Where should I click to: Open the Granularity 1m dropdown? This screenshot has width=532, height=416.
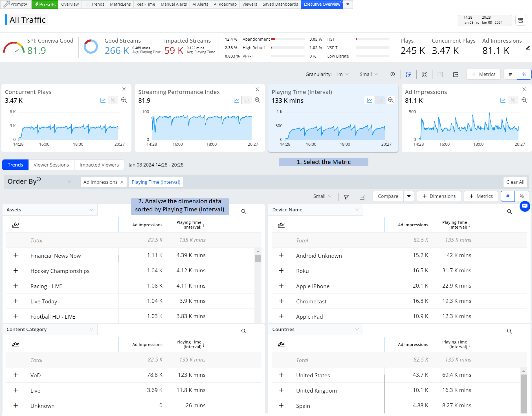click(342, 74)
